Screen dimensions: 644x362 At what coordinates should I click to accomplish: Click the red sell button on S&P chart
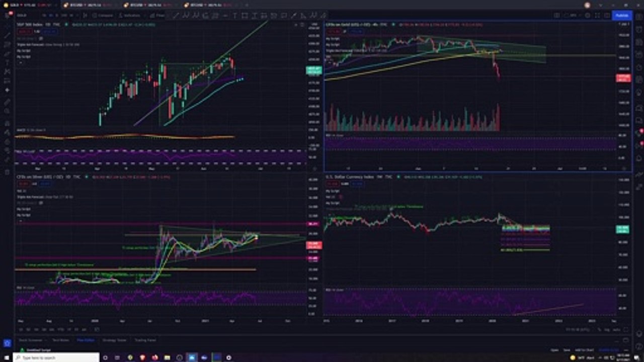tap(24, 31)
